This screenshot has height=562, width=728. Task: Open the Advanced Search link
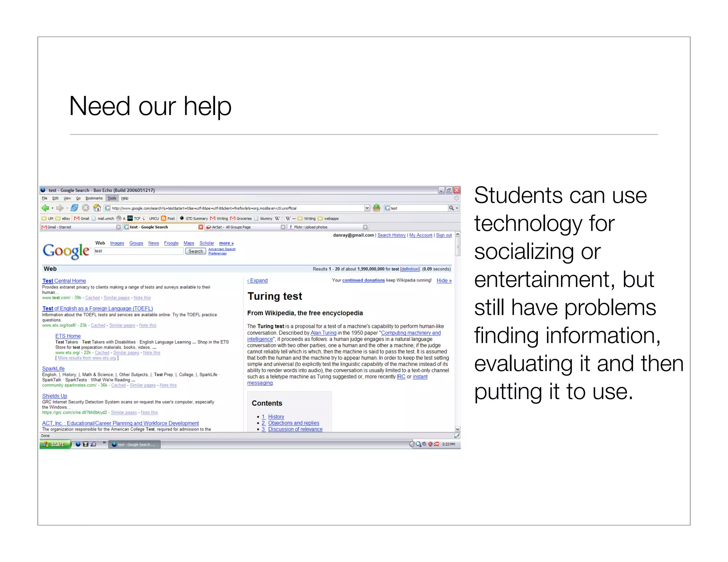(222, 249)
